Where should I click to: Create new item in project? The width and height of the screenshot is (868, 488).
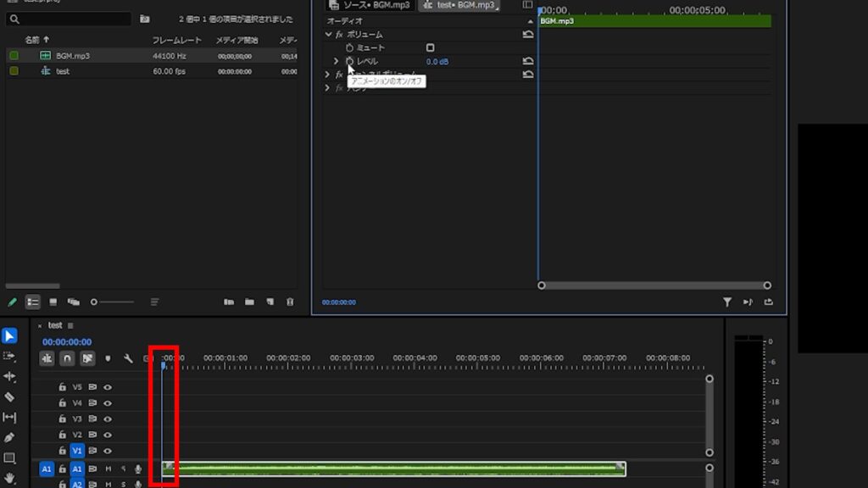270,302
